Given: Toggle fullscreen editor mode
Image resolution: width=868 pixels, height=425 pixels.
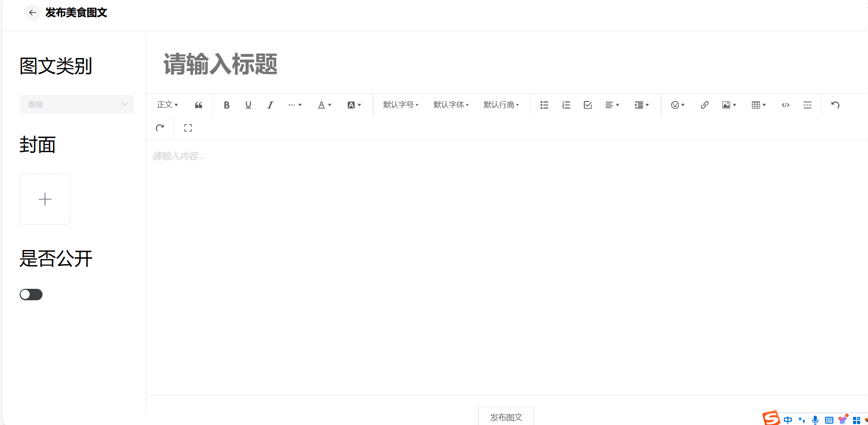Looking at the screenshot, I should pos(188,128).
